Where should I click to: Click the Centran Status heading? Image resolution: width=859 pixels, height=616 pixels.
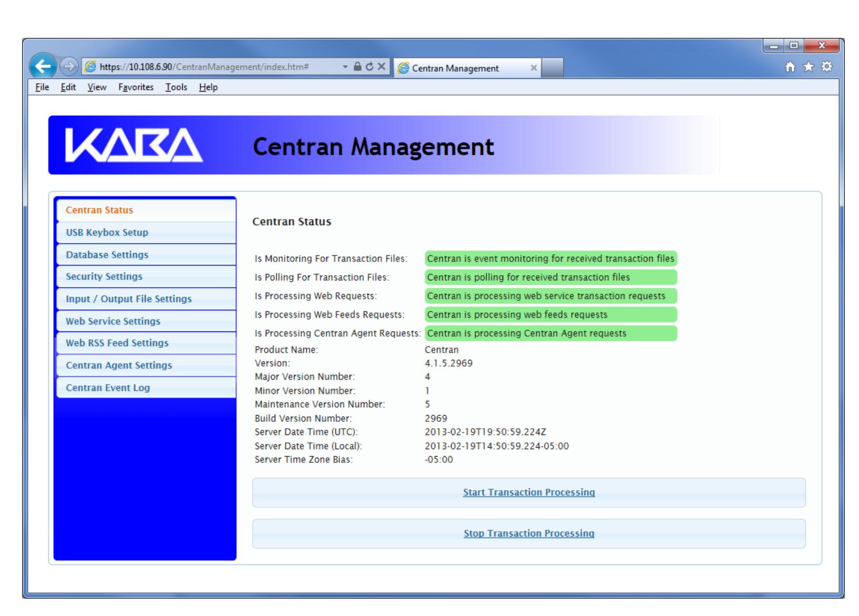292,222
